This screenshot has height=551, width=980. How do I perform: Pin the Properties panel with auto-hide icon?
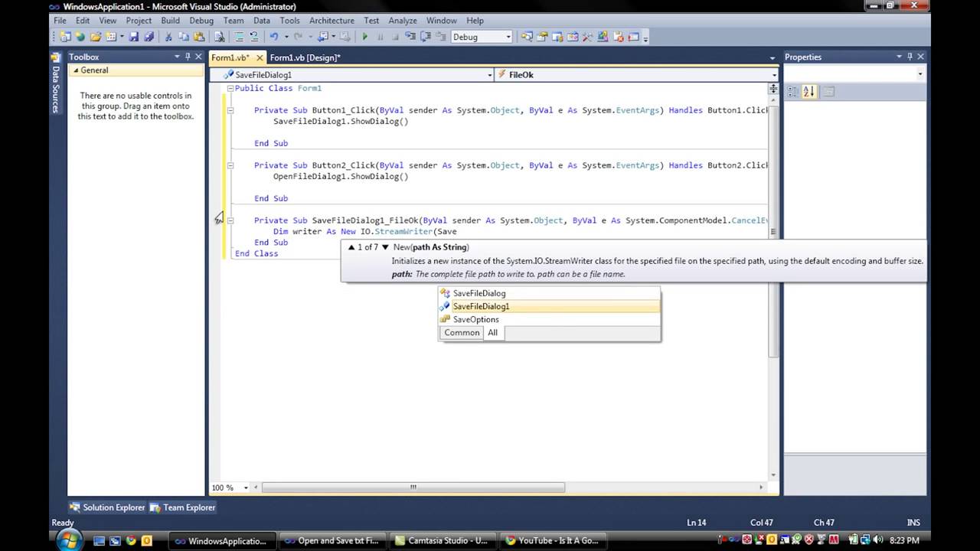(x=910, y=57)
